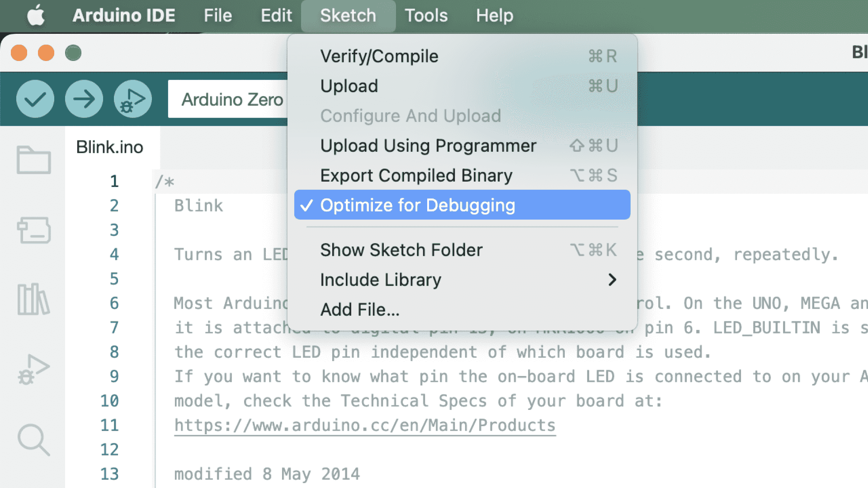The image size is (868, 488).
Task: Open the Library Manager sidebar icon
Action: (34, 299)
